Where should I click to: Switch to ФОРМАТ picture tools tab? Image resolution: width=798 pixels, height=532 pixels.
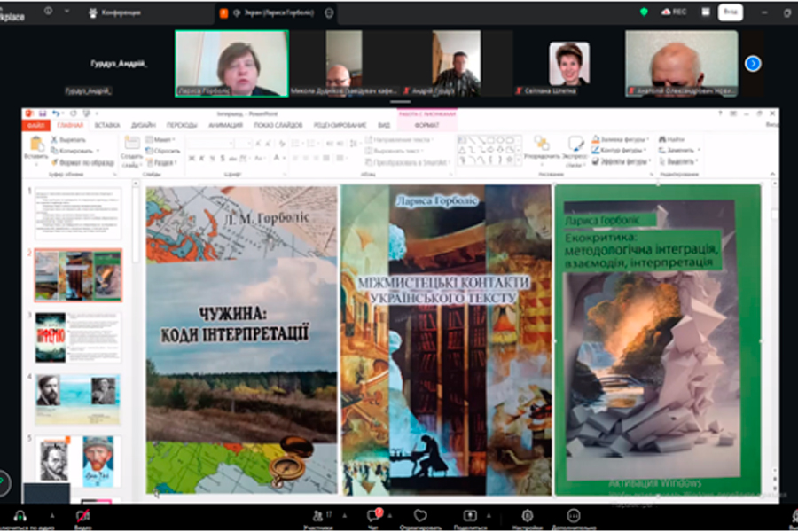click(427, 125)
